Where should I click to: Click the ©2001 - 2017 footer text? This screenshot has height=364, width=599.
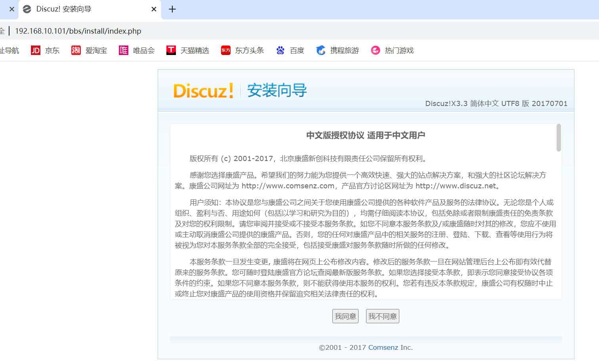point(343,347)
